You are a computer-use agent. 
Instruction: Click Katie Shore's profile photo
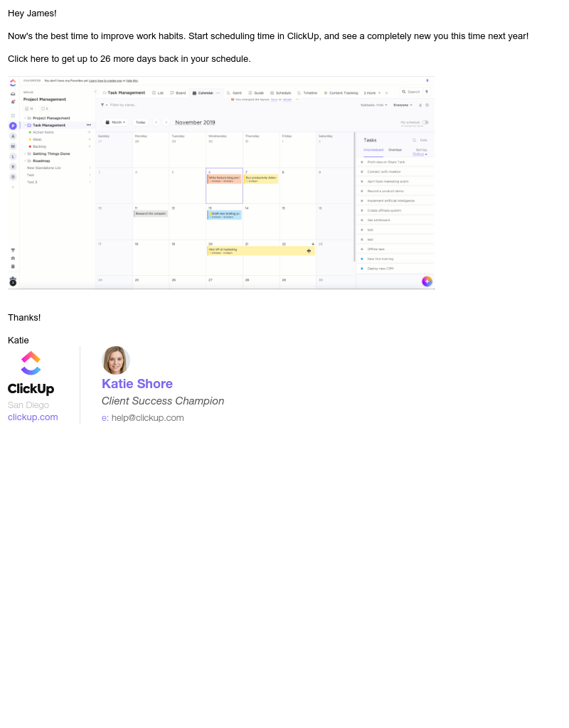coord(116,360)
